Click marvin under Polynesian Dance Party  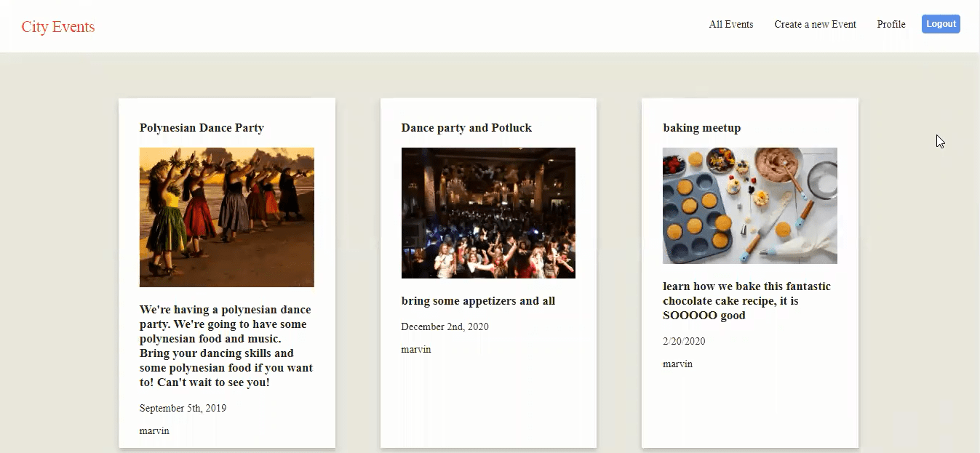click(x=154, y=430)
